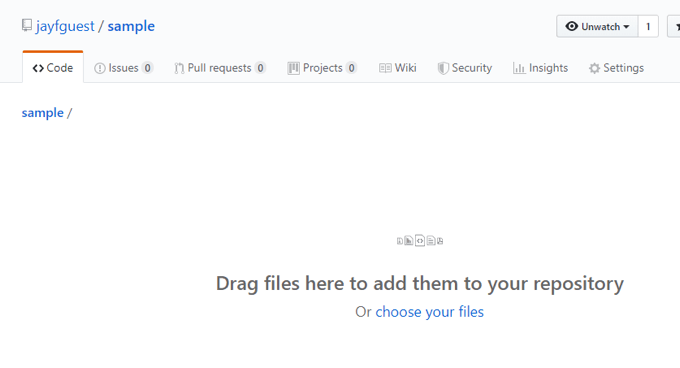Switch to the Issues tab

(123, 68)
